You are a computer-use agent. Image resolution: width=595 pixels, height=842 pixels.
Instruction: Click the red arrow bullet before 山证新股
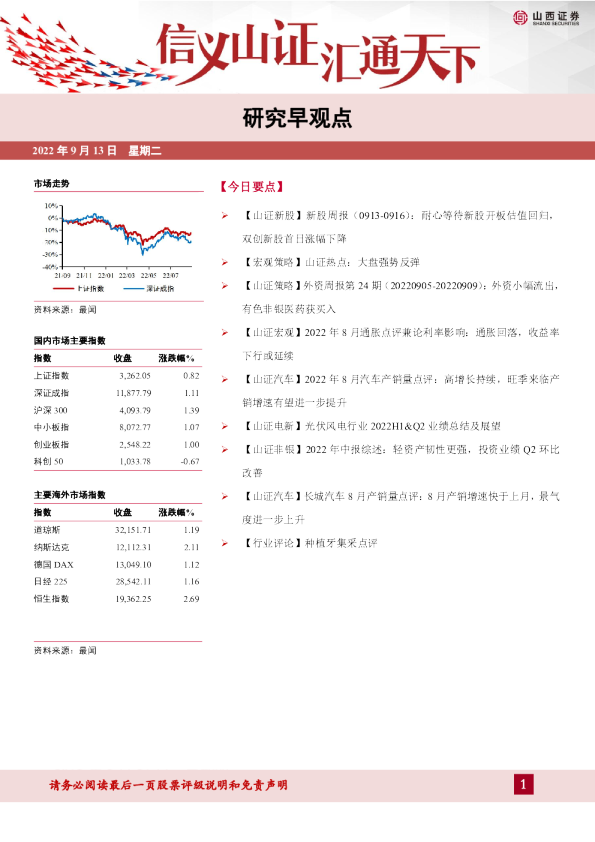pos(225,216)
